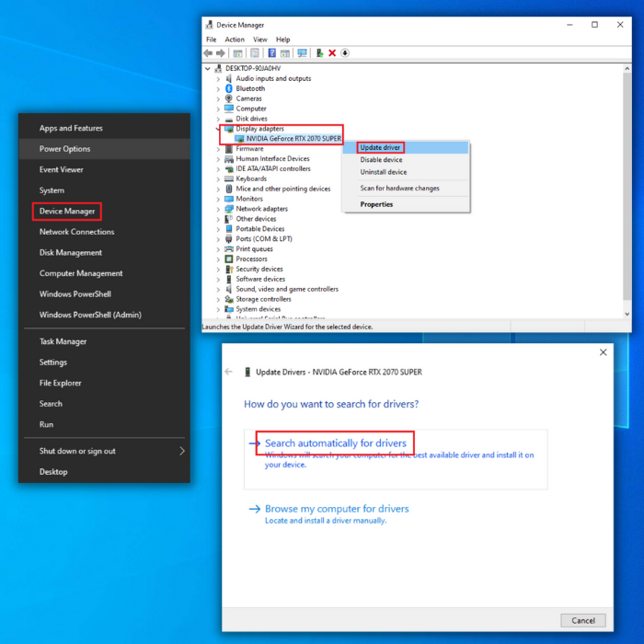The width and height of the screenshot is (644, 644).
Task: Click the red X Uninstall device toolbar icon
Action: pyautogui.click(x=332, y=53)
